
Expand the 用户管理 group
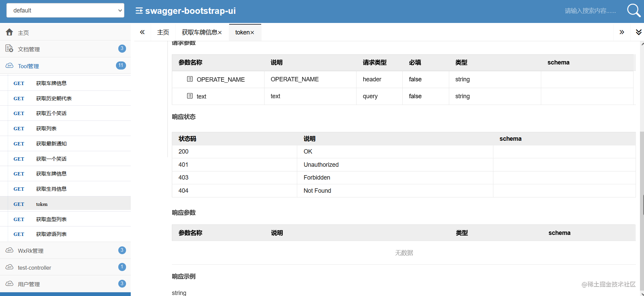[65, 284]
